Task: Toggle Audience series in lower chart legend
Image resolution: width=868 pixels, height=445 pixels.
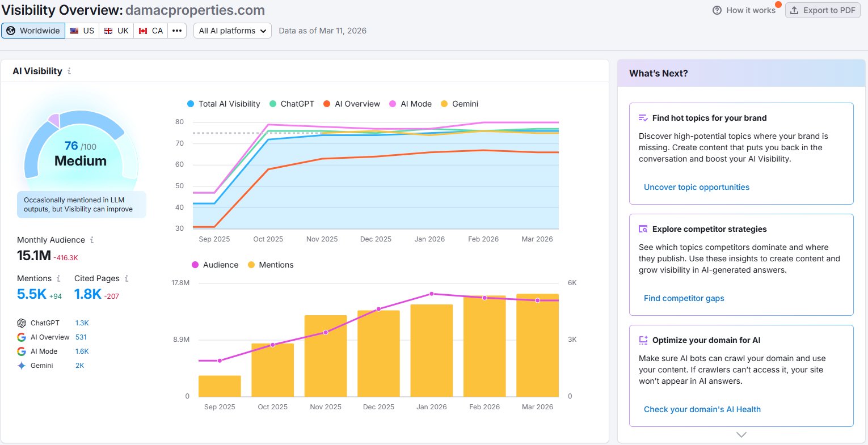Action: click(x=215, y=265)
